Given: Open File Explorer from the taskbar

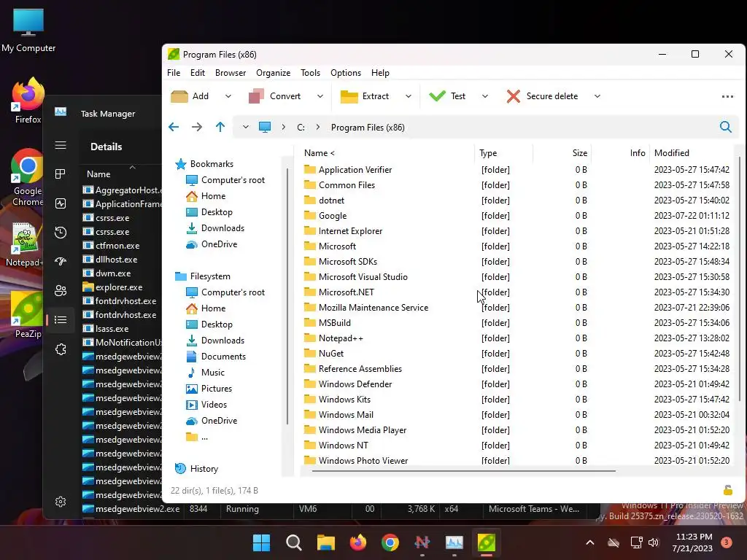Looking at the screenshot, I should click(x=326, y=542).
